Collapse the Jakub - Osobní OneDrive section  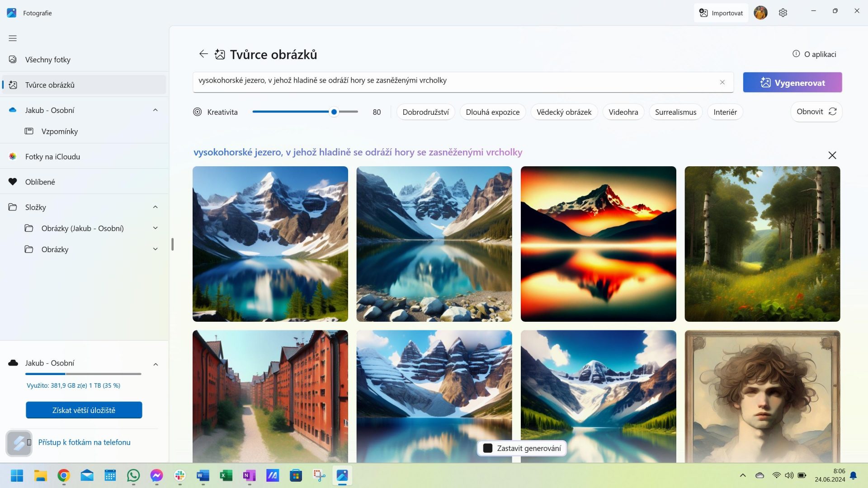155,110
